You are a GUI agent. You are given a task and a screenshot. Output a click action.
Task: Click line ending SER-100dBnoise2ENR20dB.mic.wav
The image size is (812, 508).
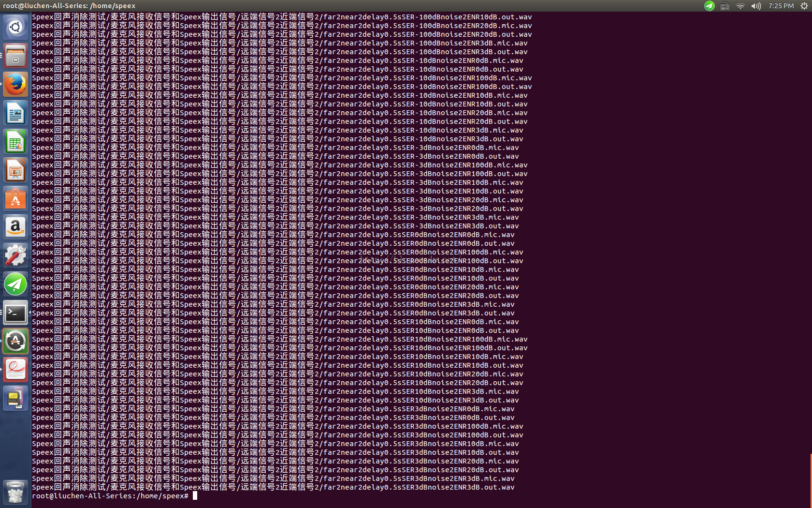pyautogui.click(x=282, y=26)
